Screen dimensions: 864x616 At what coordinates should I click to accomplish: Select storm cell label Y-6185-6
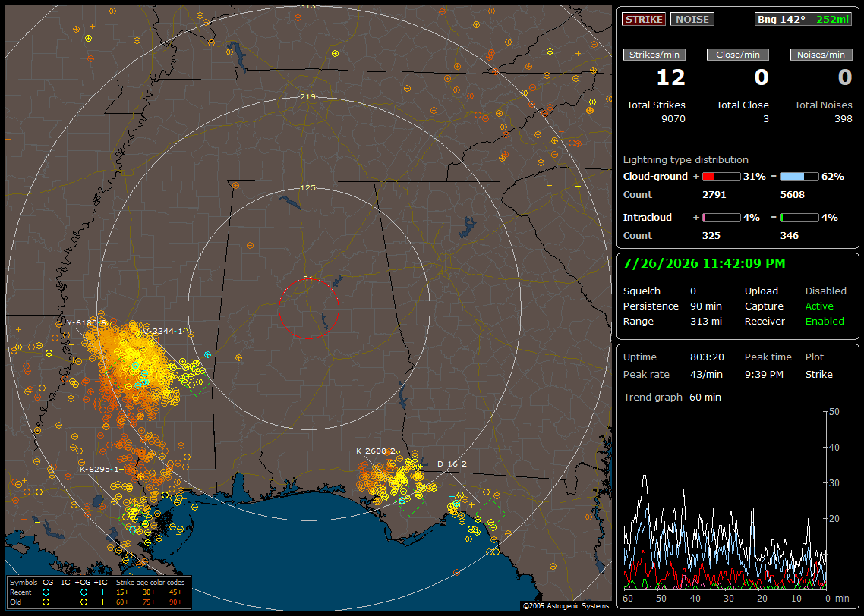coord(87,323)
